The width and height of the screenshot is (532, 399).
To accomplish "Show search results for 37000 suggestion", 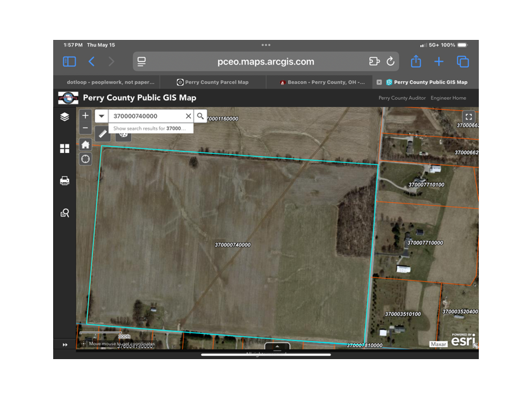I will 151,128.
